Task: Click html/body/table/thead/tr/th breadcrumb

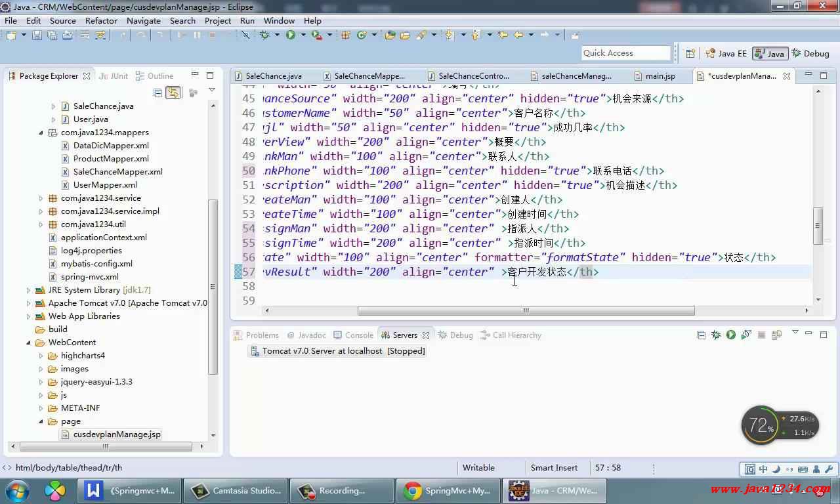Action: (x=68, y=468)
